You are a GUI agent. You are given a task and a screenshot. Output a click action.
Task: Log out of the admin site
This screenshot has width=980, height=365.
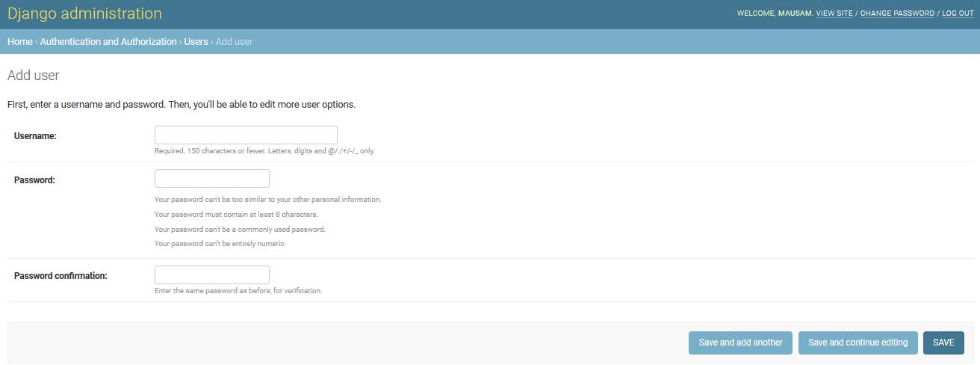[x=958, y=13]
